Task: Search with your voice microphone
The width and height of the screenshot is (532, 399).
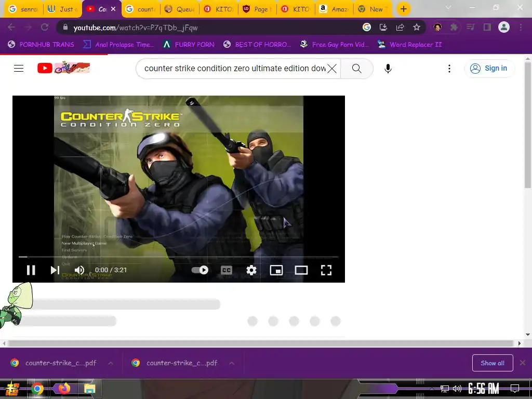Action: point(388,69)
